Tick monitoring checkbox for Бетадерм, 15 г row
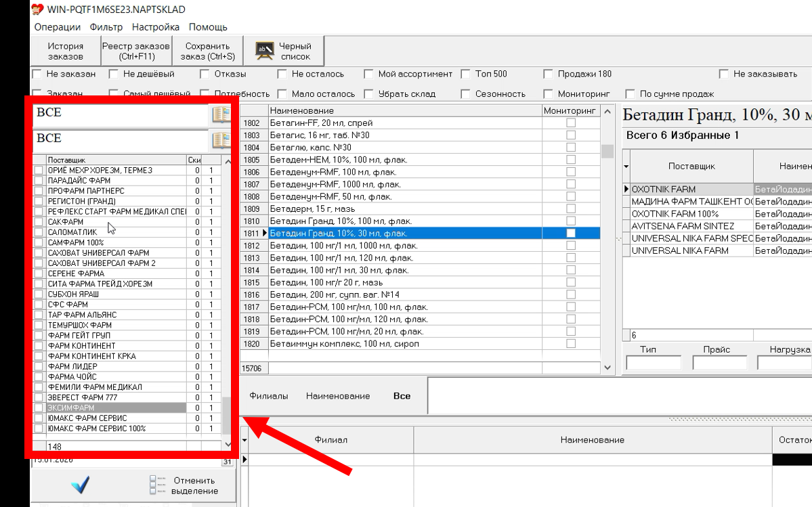Screen dimensions: 812x507 (x=571, y=208)
